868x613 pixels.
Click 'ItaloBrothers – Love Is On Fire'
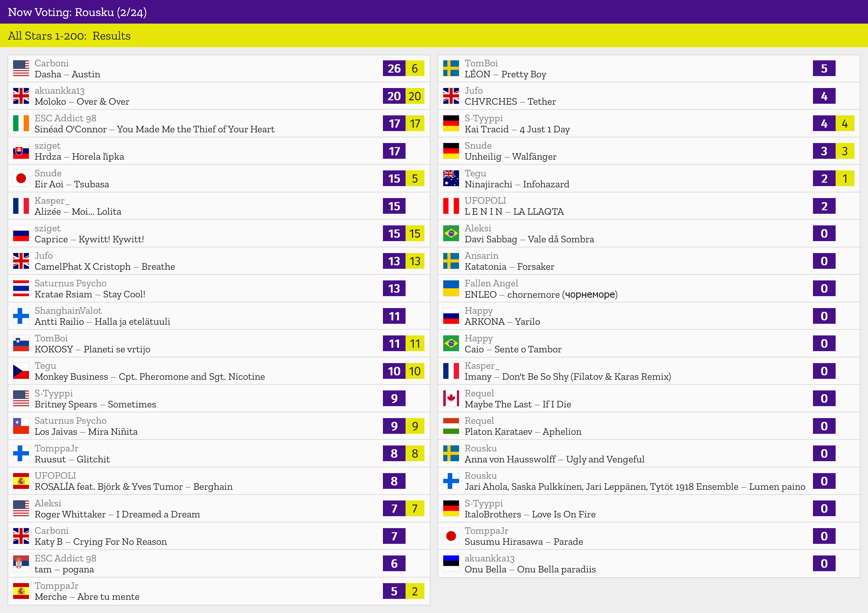pos(530,514)
